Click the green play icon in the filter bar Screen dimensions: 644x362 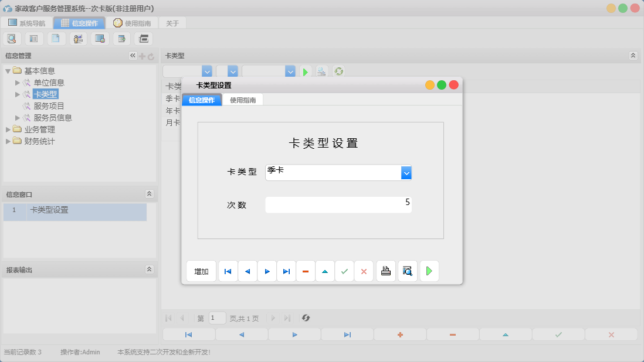pyautogui.click(x=306, y=71)
